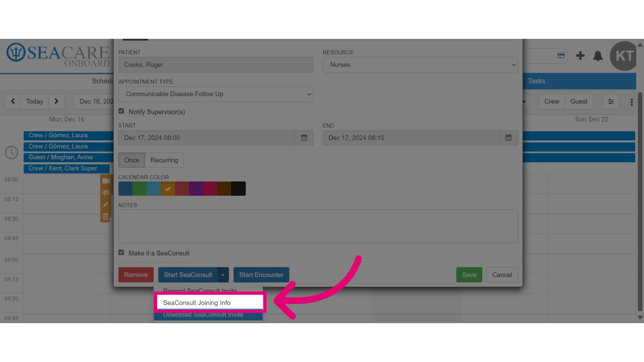Toggle the Notify Supervisor(s) checkbox

pyautogui.click(x=121, y=111)
